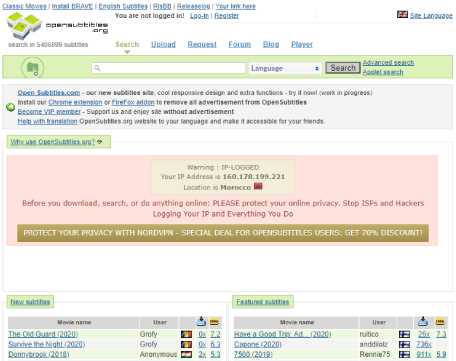456x361 pixels.
Task: Open the Blog tab
Action: tap(271, 44)
